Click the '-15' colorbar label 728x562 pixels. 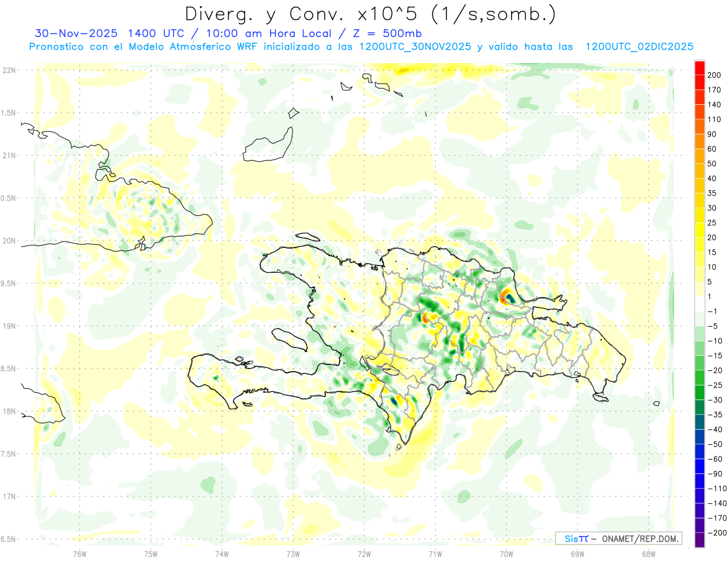click(x=716, y=356)
